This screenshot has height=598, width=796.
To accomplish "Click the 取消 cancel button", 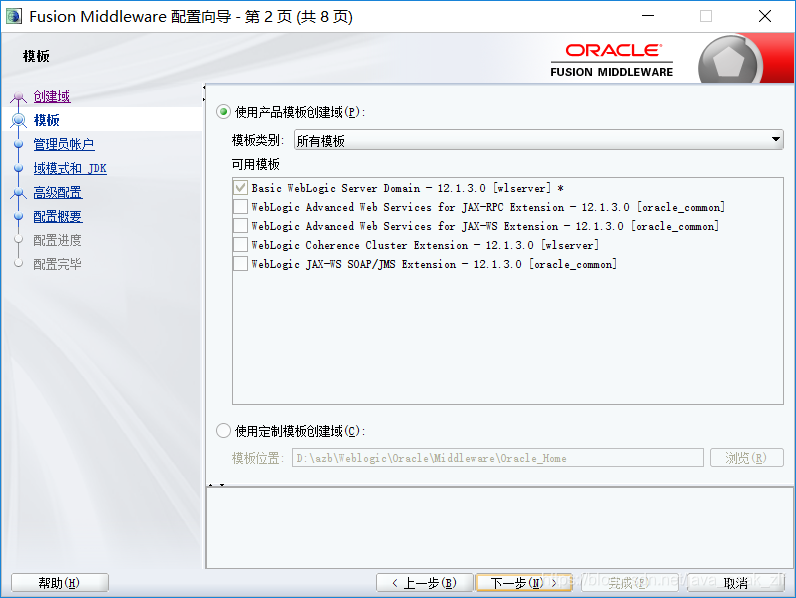I will [736, 583].
